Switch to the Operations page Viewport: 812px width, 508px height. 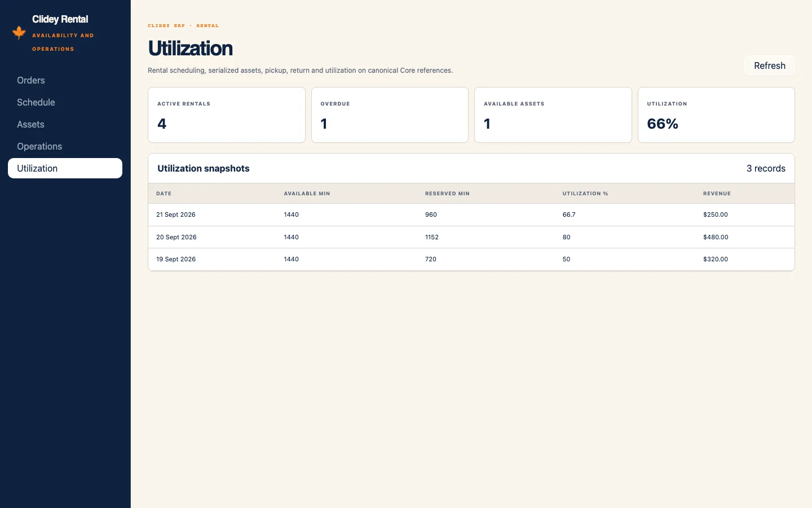click(x=65, y=146)
